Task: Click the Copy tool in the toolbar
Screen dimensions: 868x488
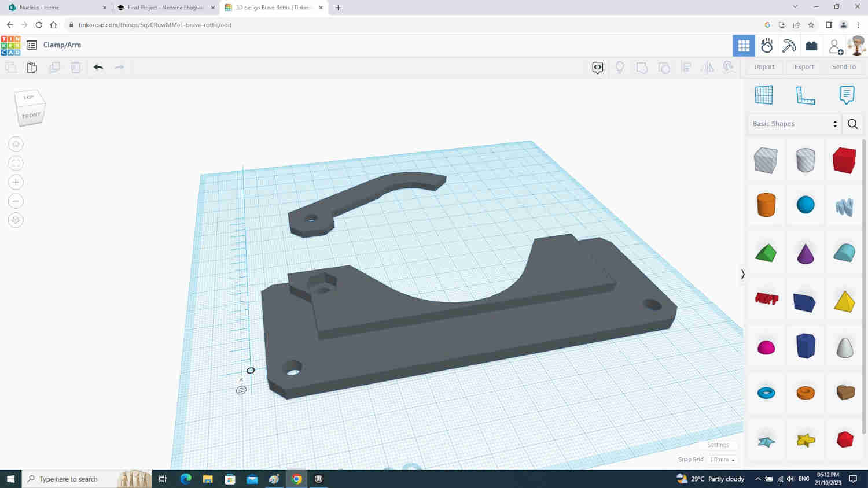Action: pyautogui.click(x=10, y=67)
